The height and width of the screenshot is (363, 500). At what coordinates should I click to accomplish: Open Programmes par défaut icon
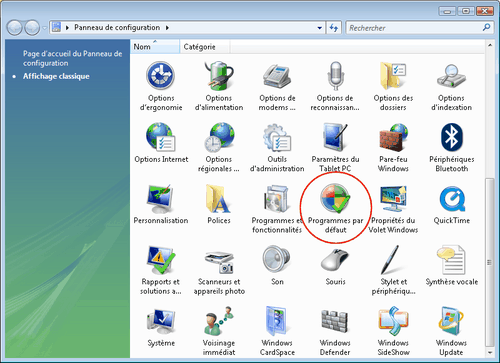pyautogui.click(x=335, y=199)
